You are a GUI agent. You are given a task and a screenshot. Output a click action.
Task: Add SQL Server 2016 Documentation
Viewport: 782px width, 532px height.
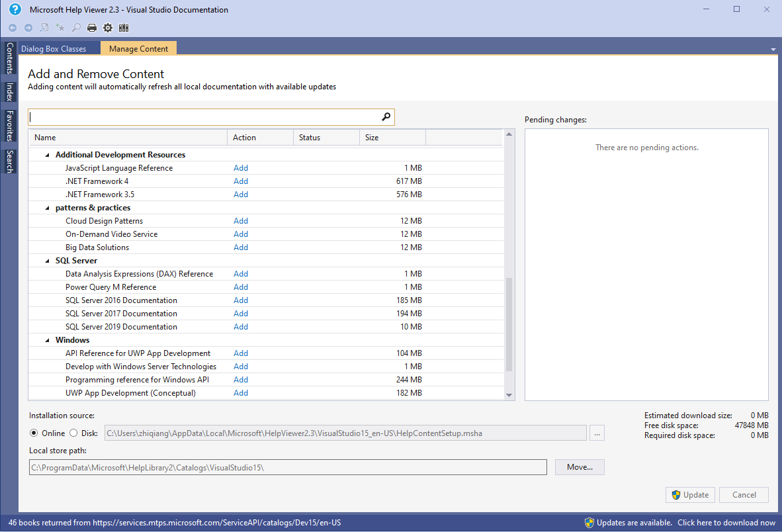tap(241, 300)
